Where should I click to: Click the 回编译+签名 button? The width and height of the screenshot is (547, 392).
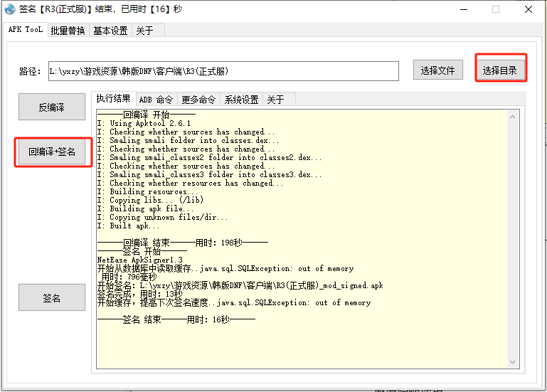tap(52, 152)
